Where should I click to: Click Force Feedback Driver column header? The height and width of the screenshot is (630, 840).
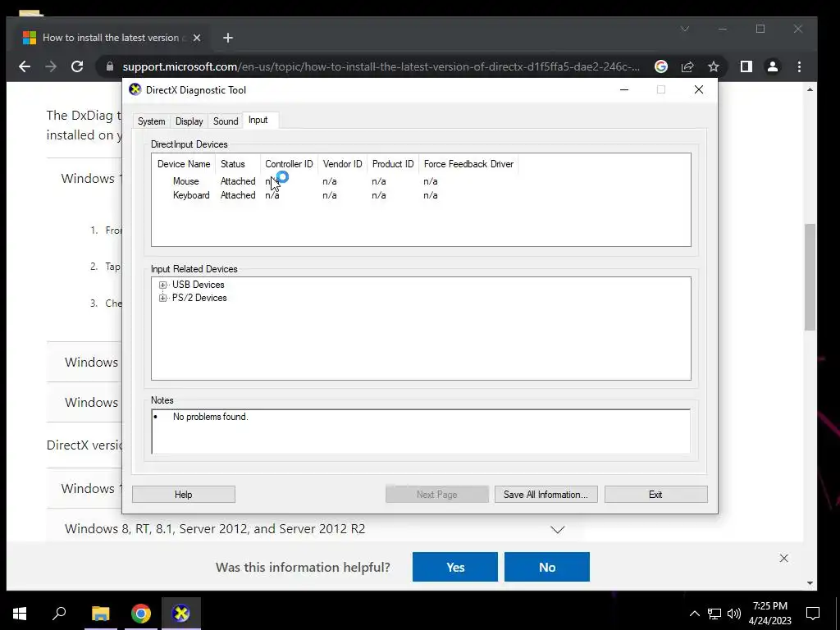(x=468, y=164)
